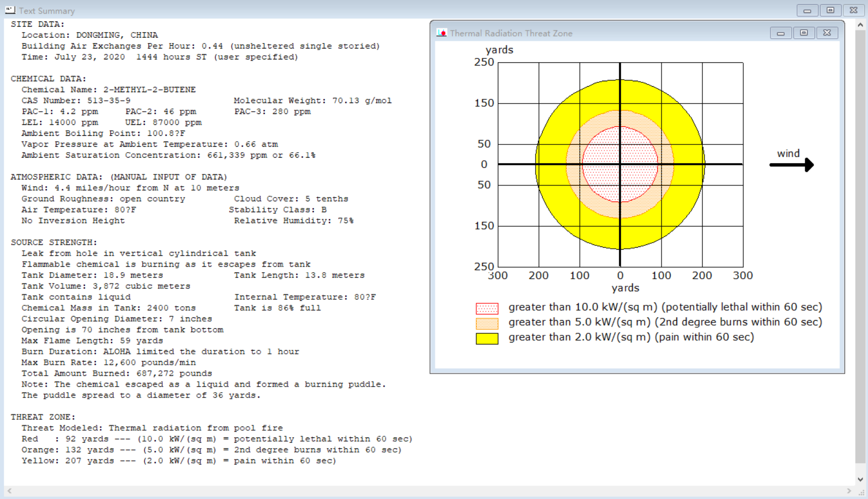This screenshot has height=499, width=868.
Task: Click the 'THREAT ZONE:' heading
Action: pyautogui.click(x=43, y=417)
